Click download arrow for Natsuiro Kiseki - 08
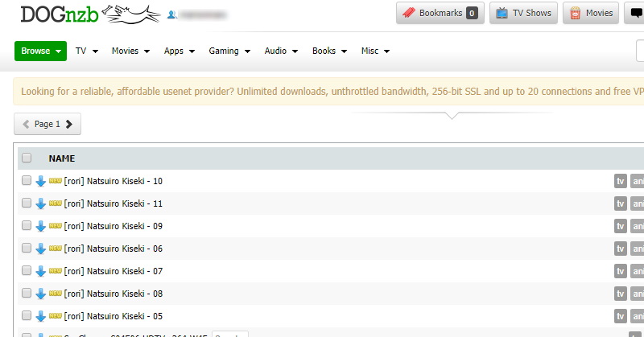 pyautogui.click(x=41, y=294)
